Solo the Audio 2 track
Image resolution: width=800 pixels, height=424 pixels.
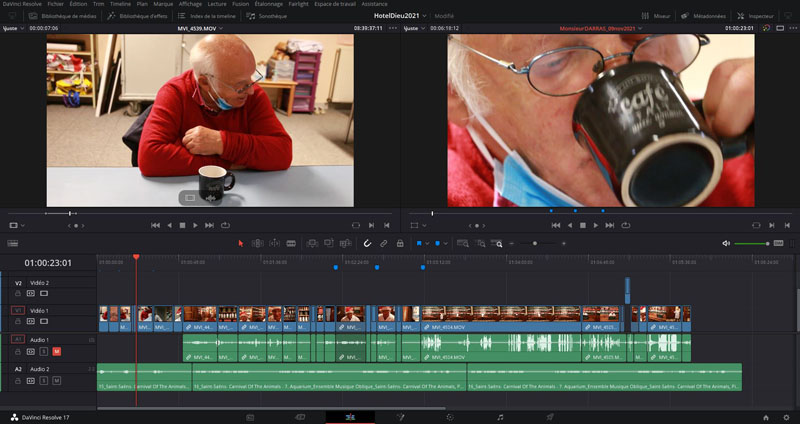click(x=44, y=381)
